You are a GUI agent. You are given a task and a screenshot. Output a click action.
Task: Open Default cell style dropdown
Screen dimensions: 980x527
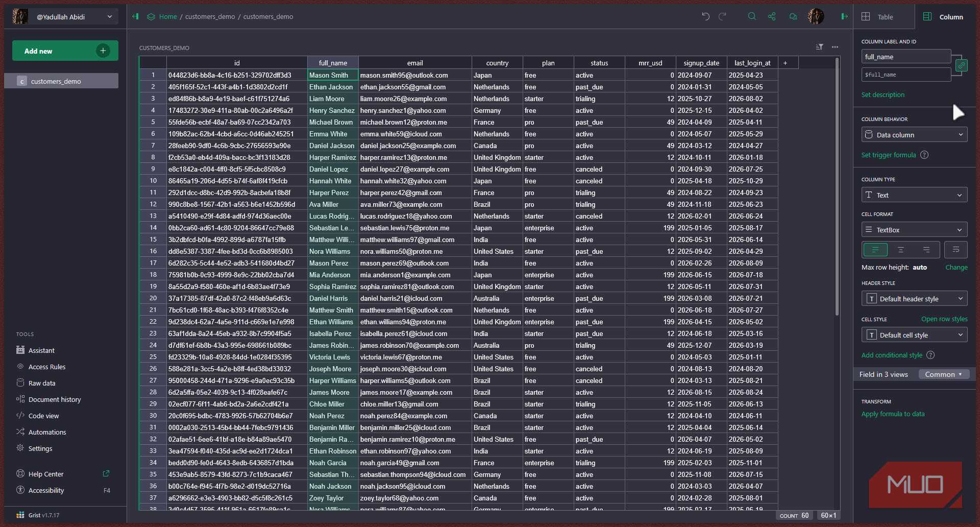[914, 335]
